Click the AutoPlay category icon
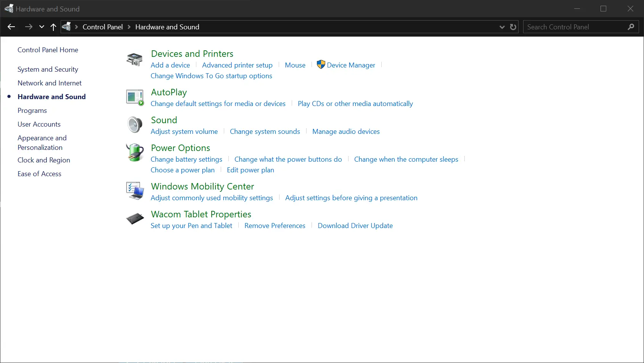The height and width of the screenshot is (363, 644). 135,98
